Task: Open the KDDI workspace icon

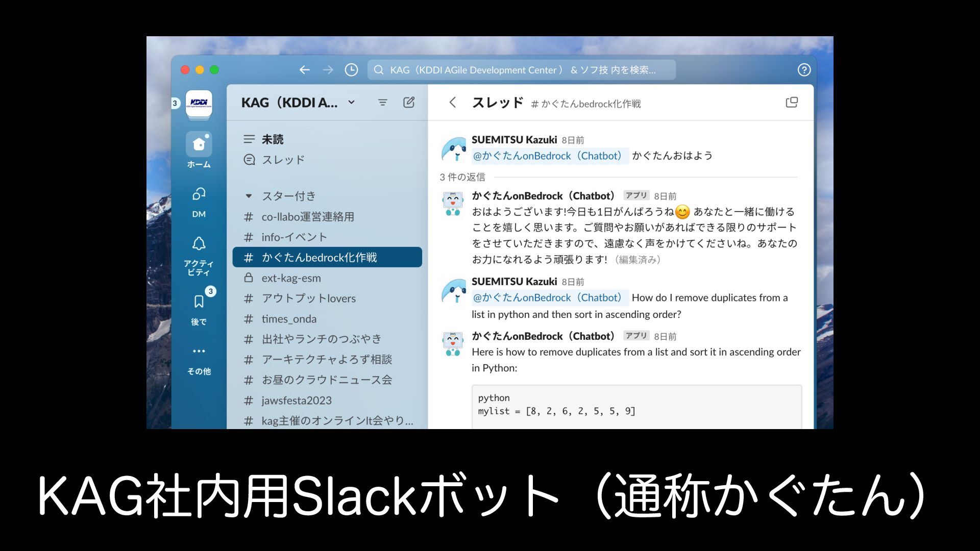Action: [199, 103]
